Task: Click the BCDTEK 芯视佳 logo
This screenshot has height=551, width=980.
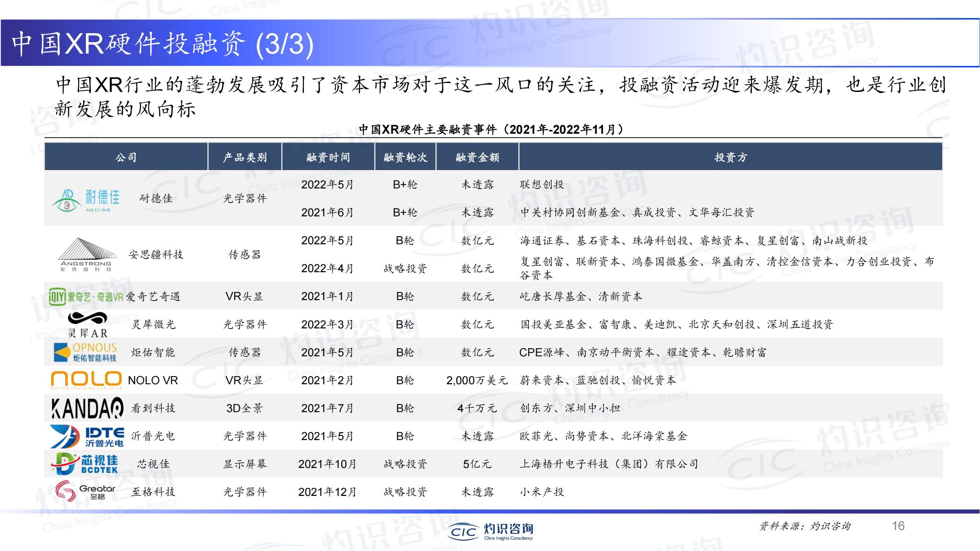Action: coord(85,464)
